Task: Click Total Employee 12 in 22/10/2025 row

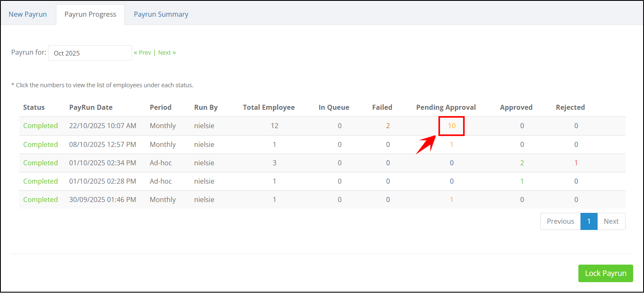Action: 275,126
